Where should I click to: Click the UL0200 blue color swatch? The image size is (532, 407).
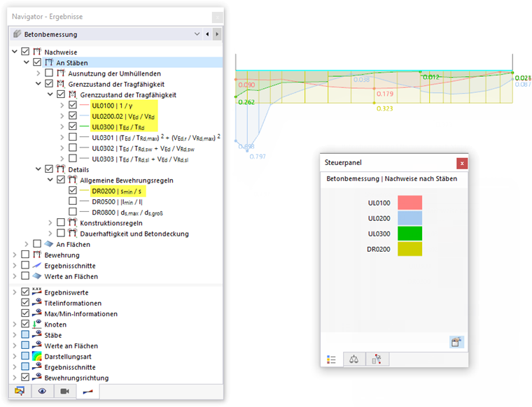(x=410, y=218)
